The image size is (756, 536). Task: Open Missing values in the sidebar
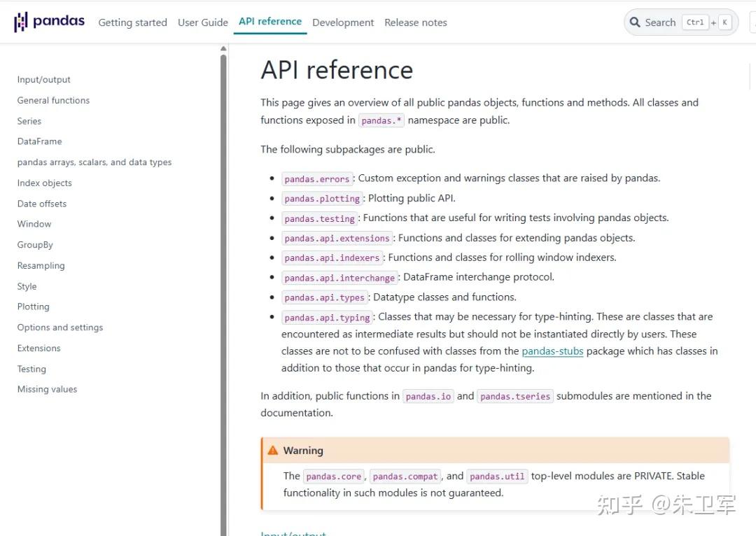48,389
